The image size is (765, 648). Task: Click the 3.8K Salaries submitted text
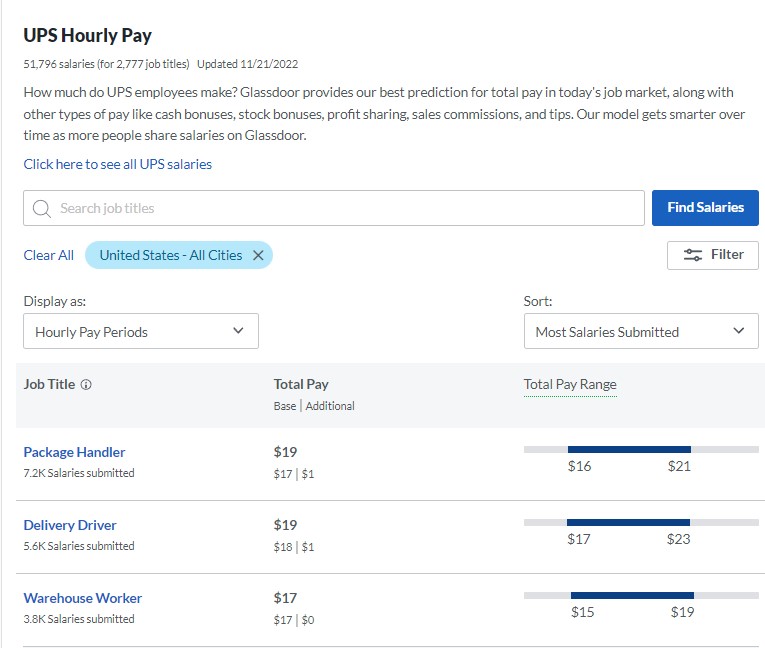click(79, 619)
